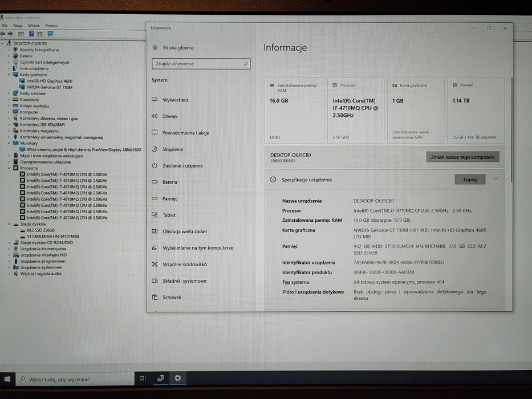Viewport: 532px width, 399px height.
Task: Click the Procesor i7-4710MQ card
Action: 355,111
